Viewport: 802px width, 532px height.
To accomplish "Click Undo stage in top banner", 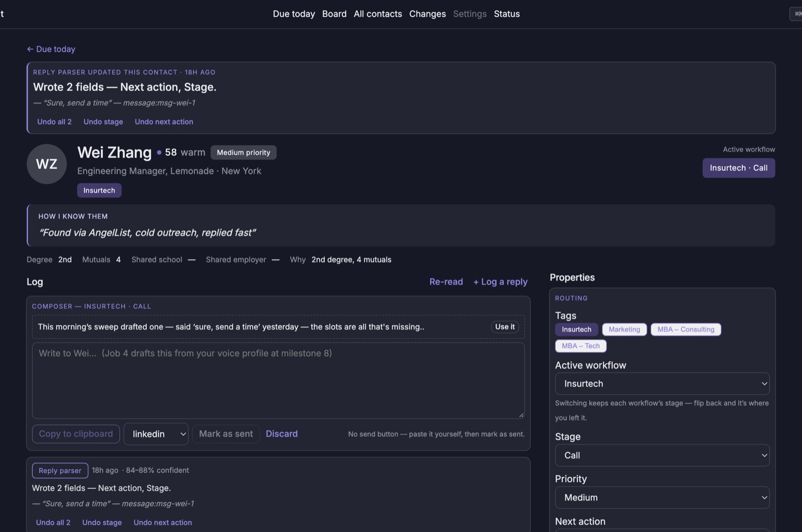I will click(x=103, y=122).
